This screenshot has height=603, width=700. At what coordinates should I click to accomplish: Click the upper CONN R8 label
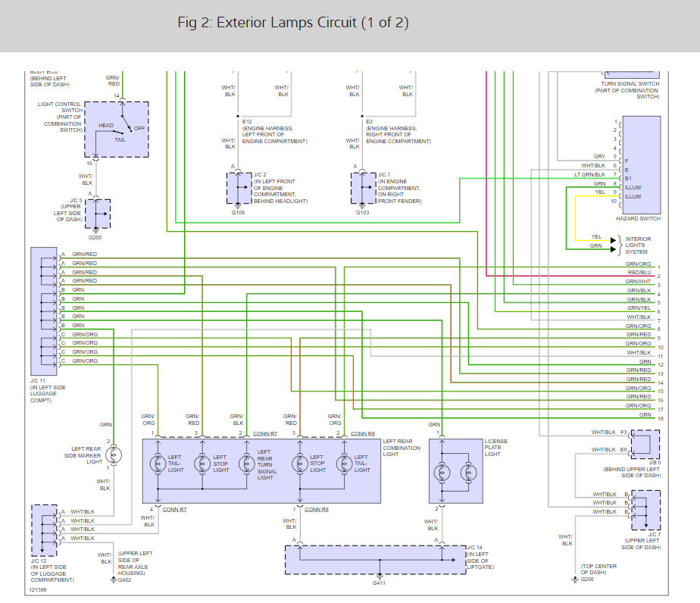pyautogui.click(x=363, y=433)
